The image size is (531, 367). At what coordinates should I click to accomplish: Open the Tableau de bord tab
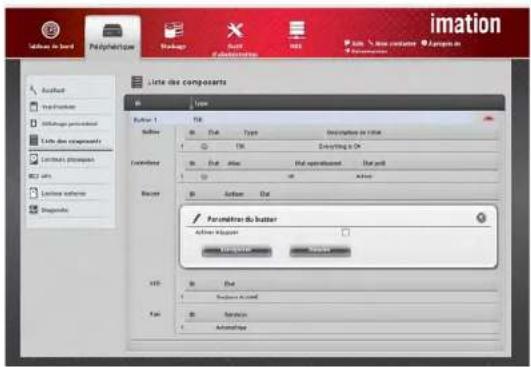(51, 35)
